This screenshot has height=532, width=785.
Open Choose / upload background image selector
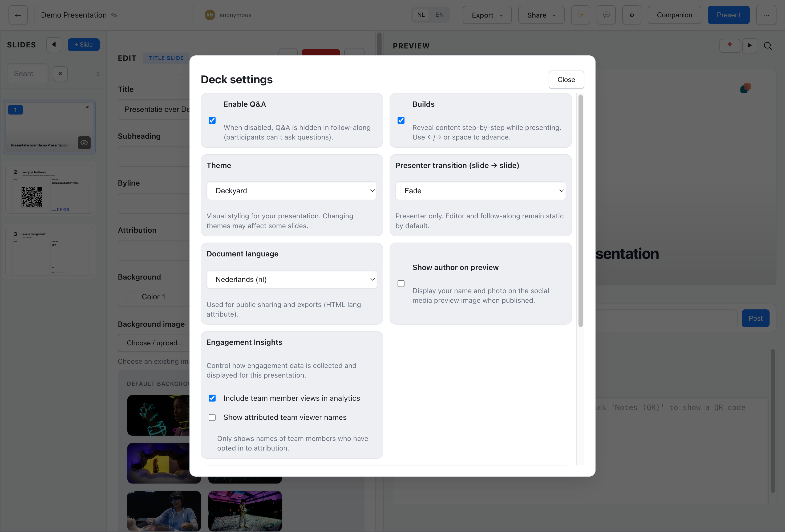click(x=155, y=343)
